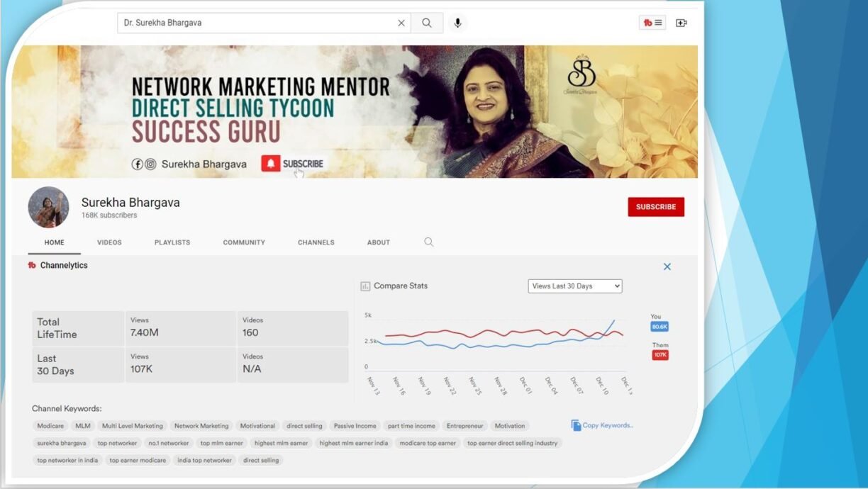Screen dimensions: 868x489
Task: Click the create video camera icon
Action: 681,23
